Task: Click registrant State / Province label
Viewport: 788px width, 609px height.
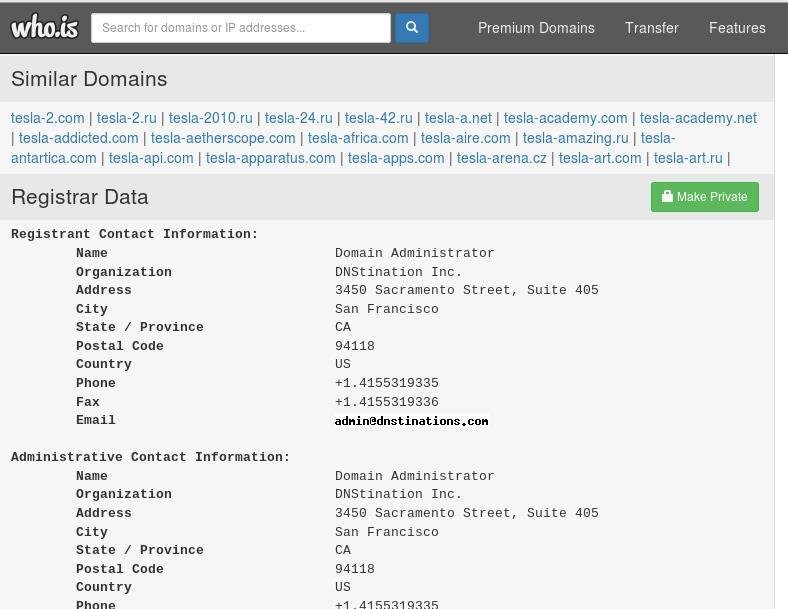Action: pyautogui.click(x=140, y=327)
